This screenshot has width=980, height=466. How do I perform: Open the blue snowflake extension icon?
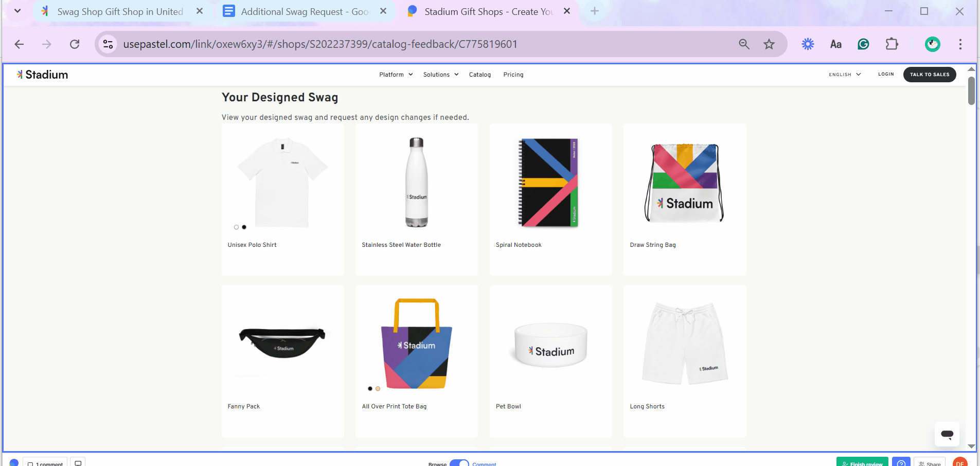pyautogui.click(x=808, y=44)
